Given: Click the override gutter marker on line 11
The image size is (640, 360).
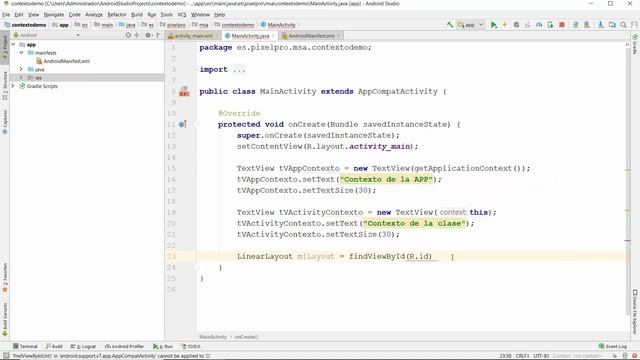Looking at the screenshot, I should pos(182,124).
